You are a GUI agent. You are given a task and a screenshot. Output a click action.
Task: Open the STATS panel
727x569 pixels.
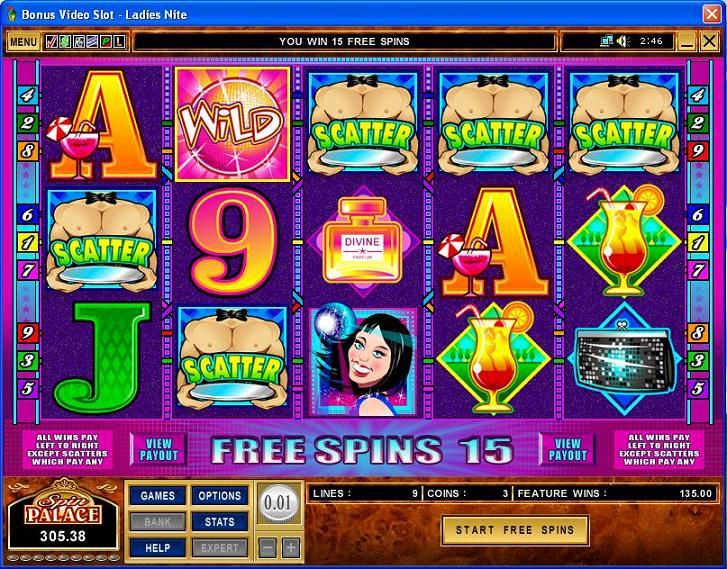(220, 522)
